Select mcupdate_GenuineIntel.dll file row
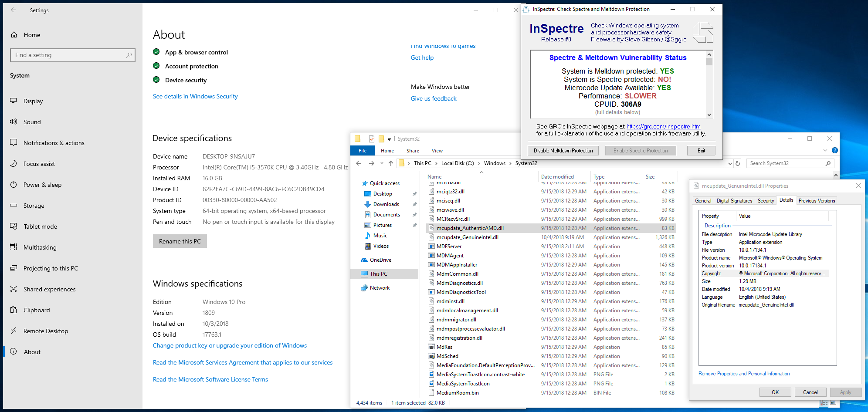This screenshot has width=868, height=412. (551, 237)
